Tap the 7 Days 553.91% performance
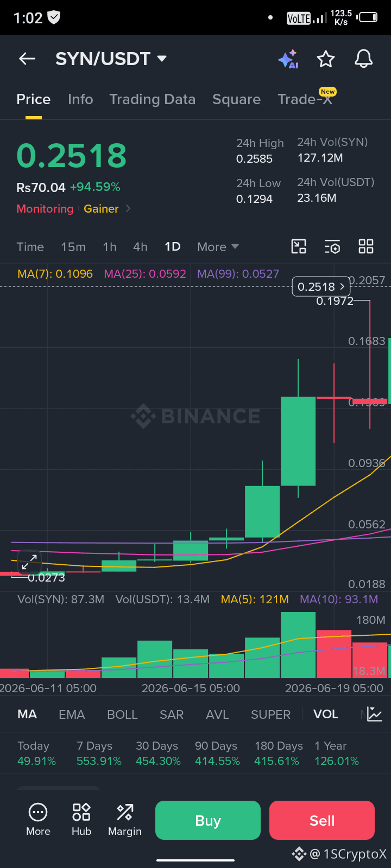The image size is (391, 868). point(99,754)
